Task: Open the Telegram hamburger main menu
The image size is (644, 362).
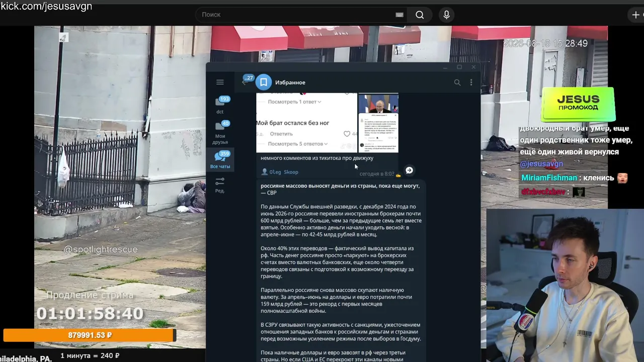Action: 220,82
